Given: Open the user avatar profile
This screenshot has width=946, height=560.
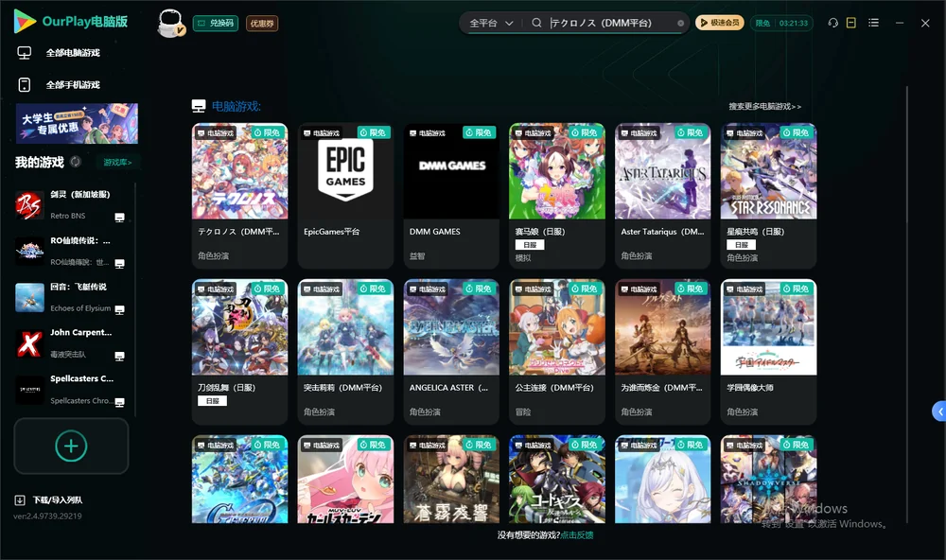Looking at the screenshot, I should point(170,23).
